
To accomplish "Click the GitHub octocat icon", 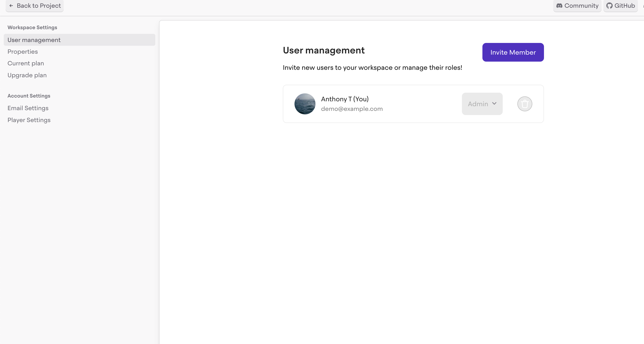I will pos(609,6).
